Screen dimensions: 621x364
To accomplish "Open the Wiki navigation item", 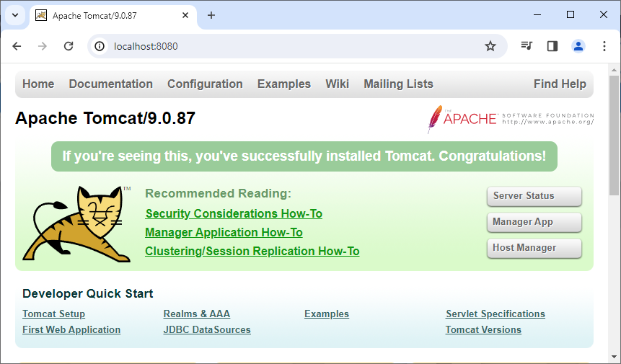I will (x=337, y=84).
